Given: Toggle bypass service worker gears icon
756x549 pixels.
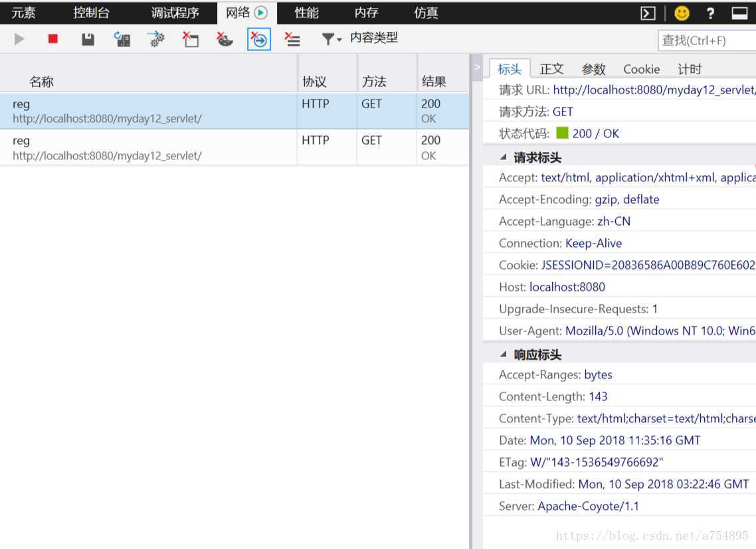Looking at the screenshot, I should pyautogui.click(x=156, y=39).
